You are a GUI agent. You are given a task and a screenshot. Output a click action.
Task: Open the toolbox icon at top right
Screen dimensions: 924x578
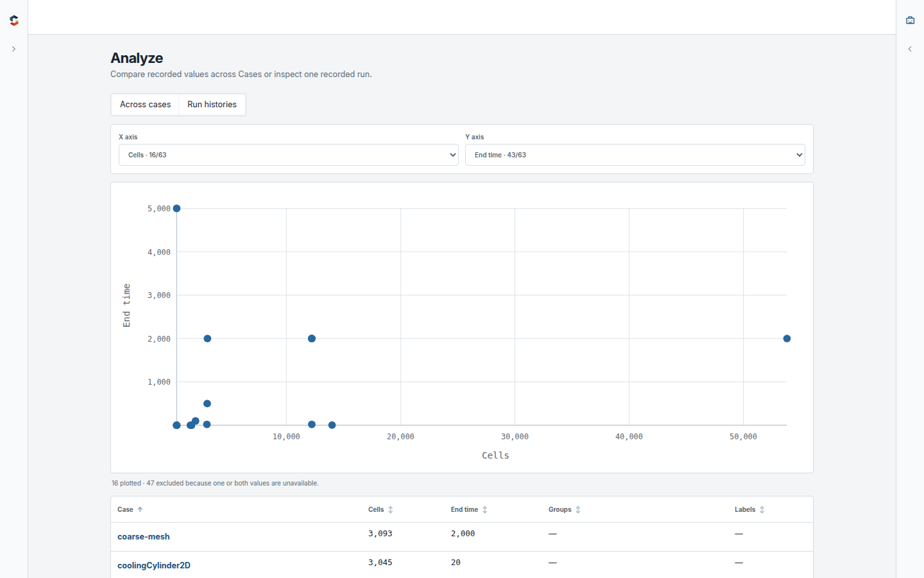click(x=910, y=21)
